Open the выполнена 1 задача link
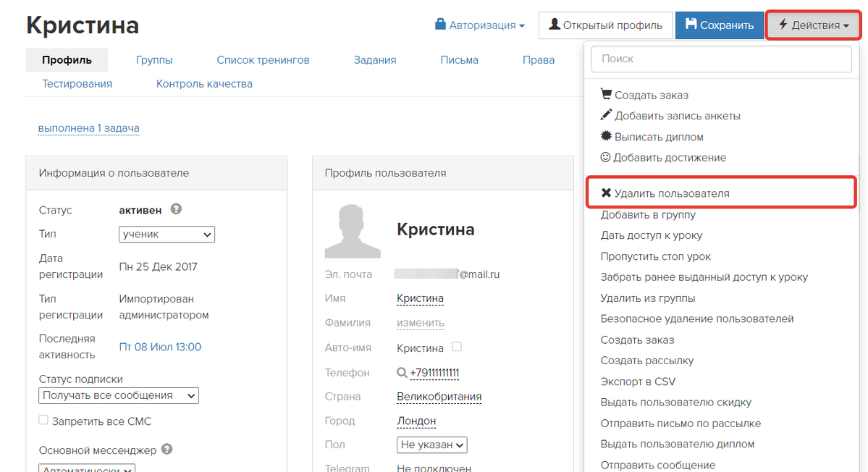The height and width of the screenshot is (472, 868). coord(88,128)
